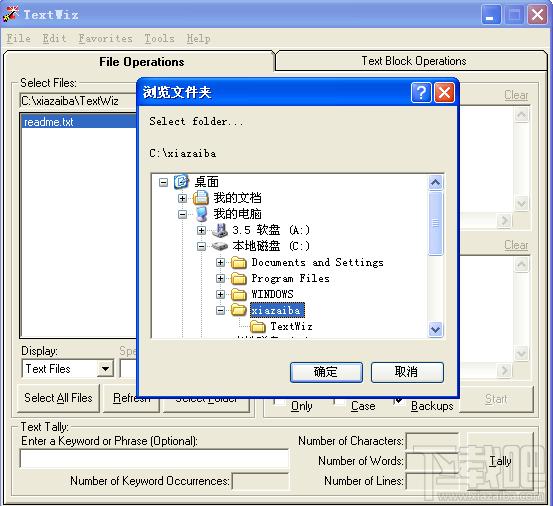Collapse the Desktop root node
The width and height of the screenshot is (553, 506).
(x=163, y=182)
